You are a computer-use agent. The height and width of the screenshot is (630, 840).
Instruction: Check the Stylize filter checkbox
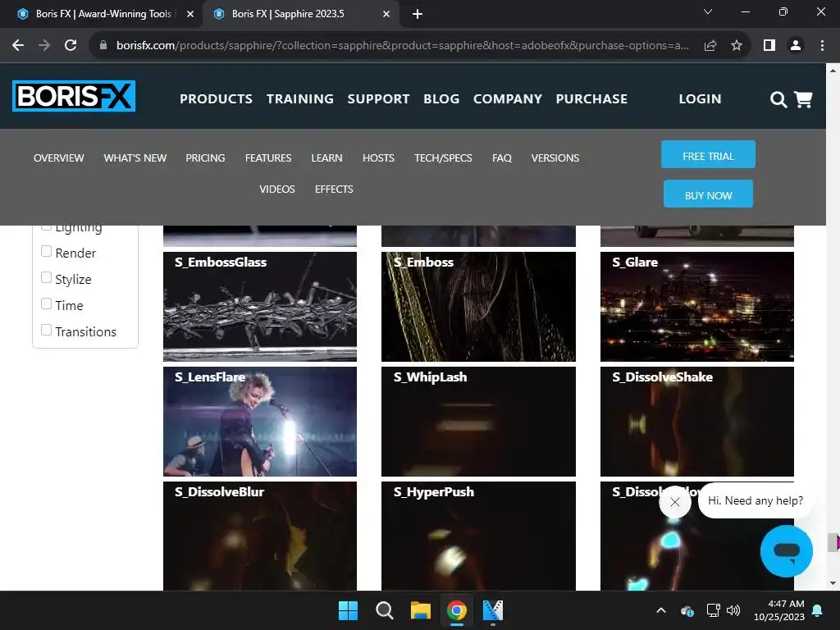pos(47,277)
